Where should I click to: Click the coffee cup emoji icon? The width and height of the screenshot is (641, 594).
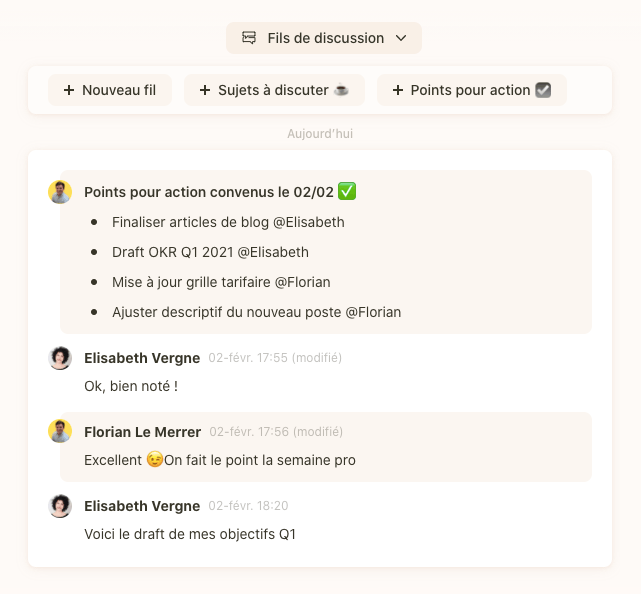(341, 90)
